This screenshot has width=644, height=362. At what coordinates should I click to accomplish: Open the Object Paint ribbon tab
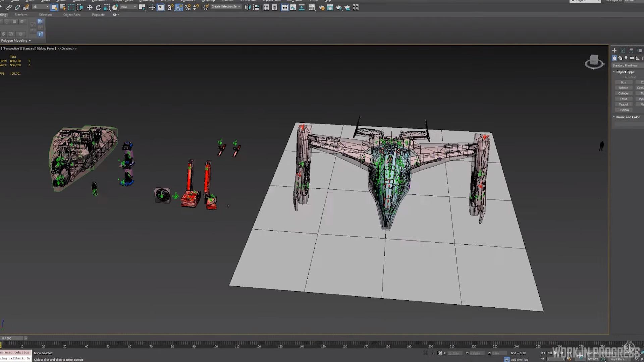(72, 15)
